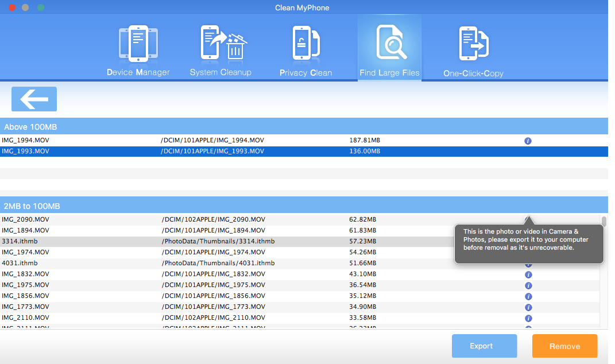This screenshot has width=615, height=364.
Task: Show info for IMG_1994.MOV
Action: tap(528, 141)
